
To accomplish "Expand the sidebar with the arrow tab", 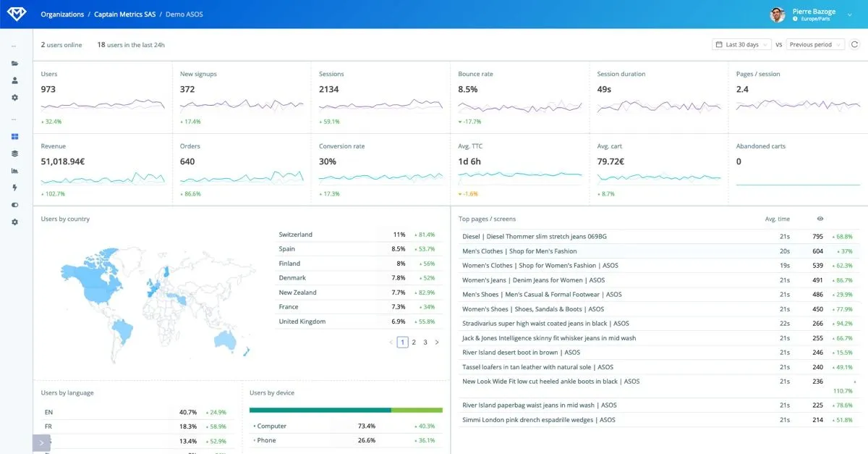I will pos(41,442).
